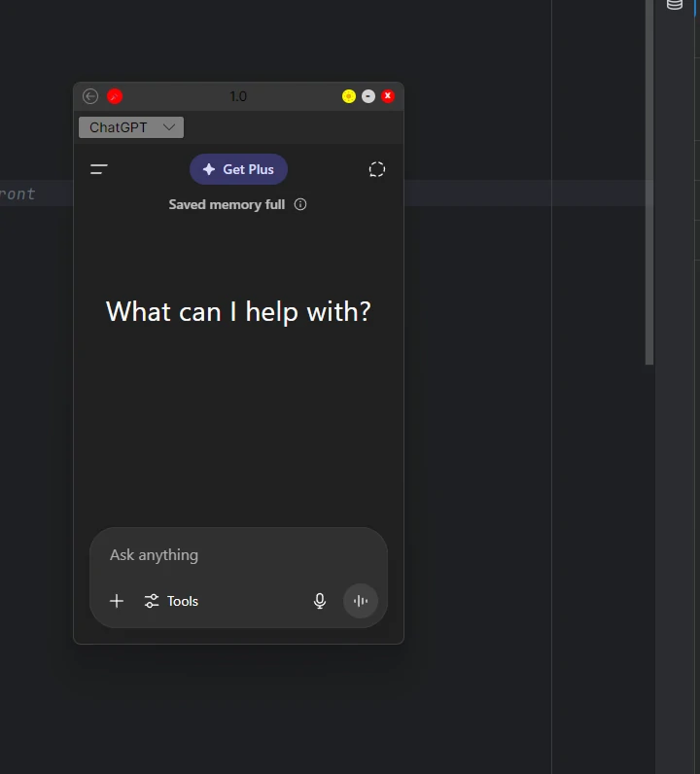Click the red pin button beside the back arrow

[x=115, y=96]
